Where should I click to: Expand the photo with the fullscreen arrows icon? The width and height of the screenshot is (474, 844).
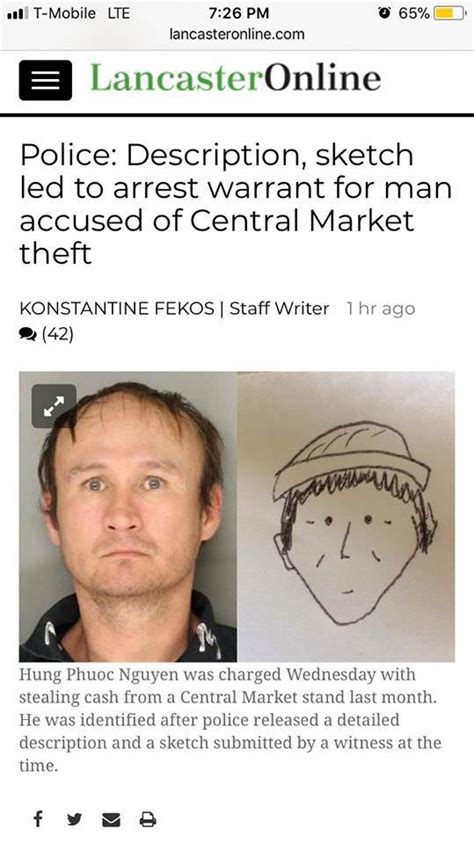coord(54,406)
